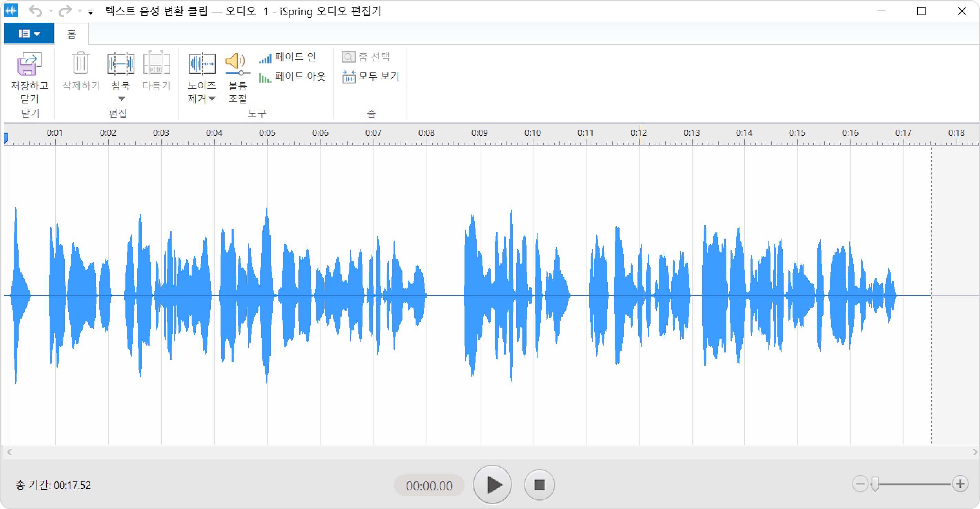Click the Undo arrow in title bar
Viewport: 980px width, 509px height.
click(36, 11)
